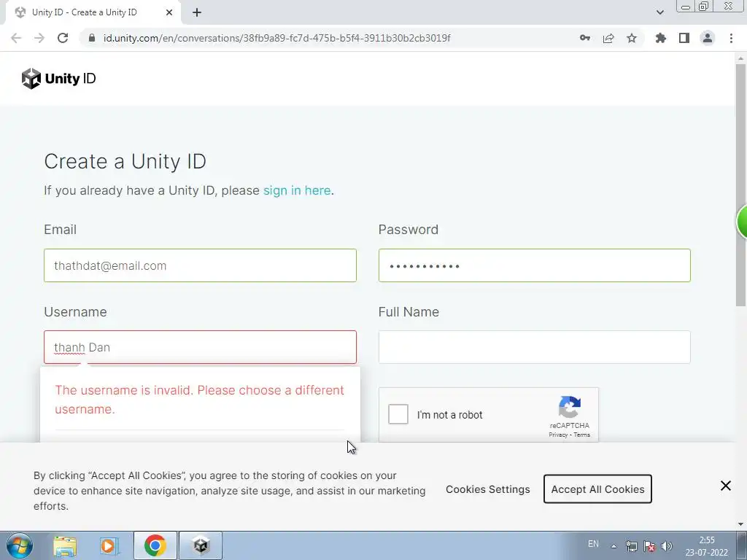
Task: Click Accept All Cookies button
Action: tap(598, 489)
